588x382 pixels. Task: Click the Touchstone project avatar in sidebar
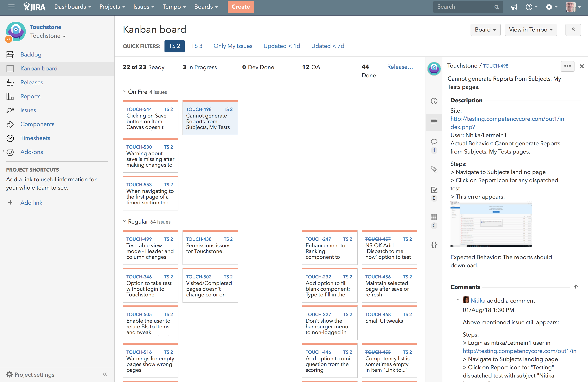16,31
